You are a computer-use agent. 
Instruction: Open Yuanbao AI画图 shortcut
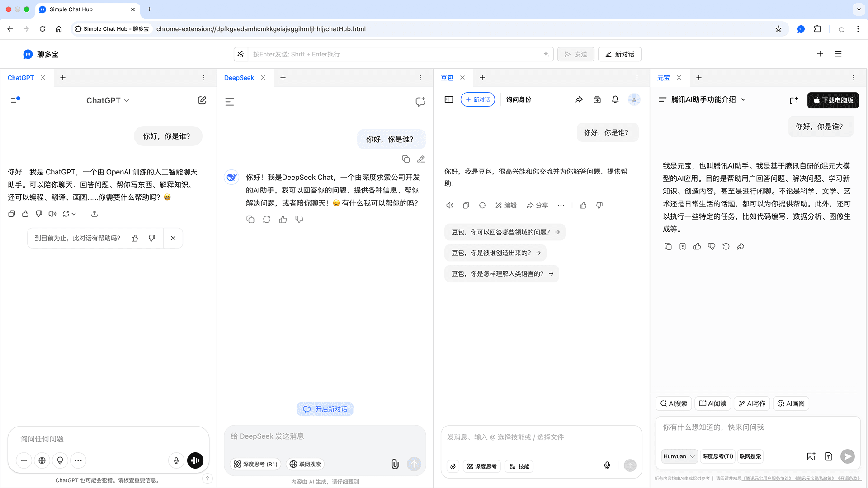point(791,404)
